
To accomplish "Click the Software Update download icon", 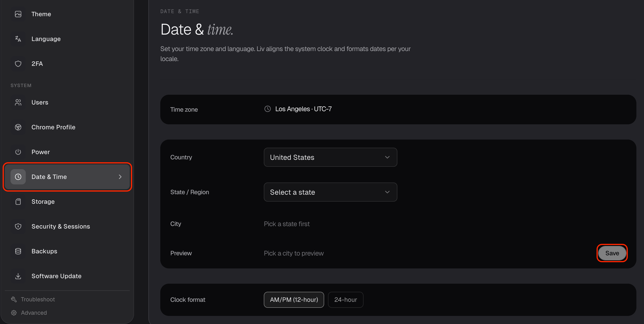I will (x=18, y=276).
